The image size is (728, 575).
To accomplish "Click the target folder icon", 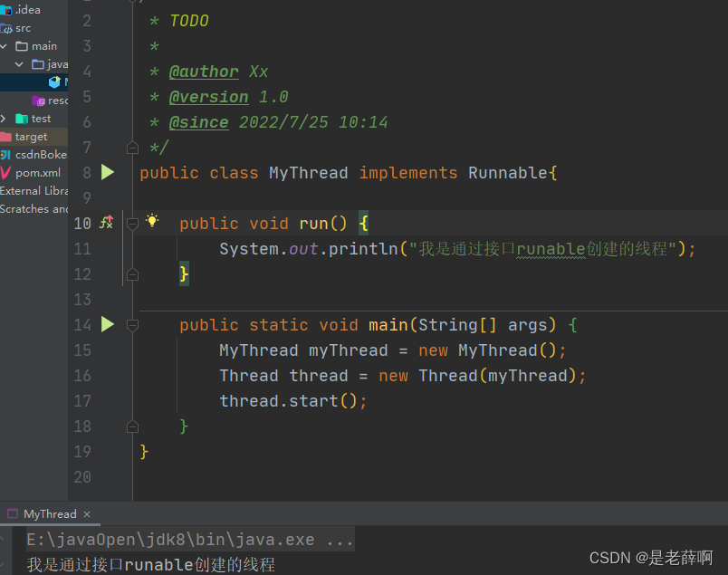I will point(5,137).
